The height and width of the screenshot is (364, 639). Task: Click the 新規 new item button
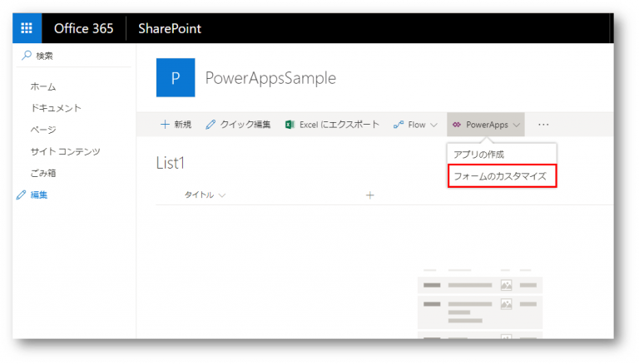(x=176, y=125)
